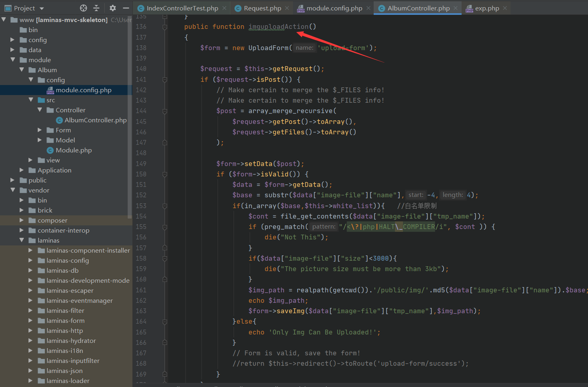Click line number 140 in the gutter
Image resolution: width=588 pixels, height=387 pixels.
[x=141, y=69]
